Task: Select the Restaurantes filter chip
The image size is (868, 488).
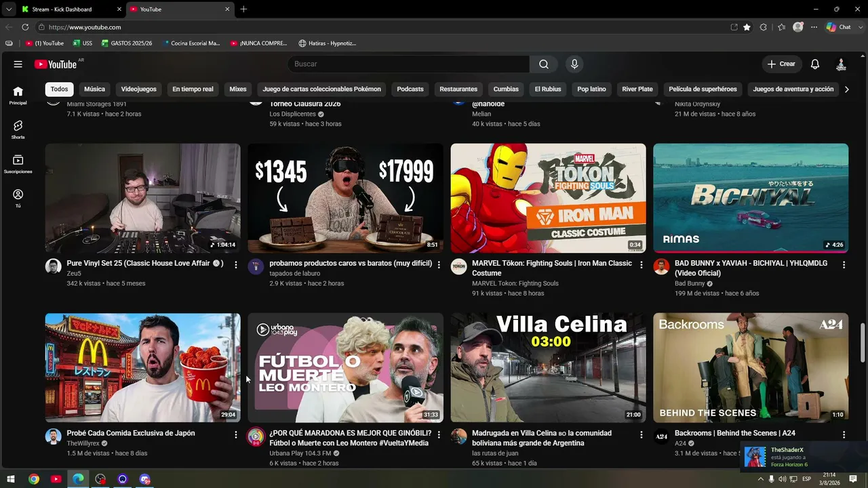Action: [458, 89]
